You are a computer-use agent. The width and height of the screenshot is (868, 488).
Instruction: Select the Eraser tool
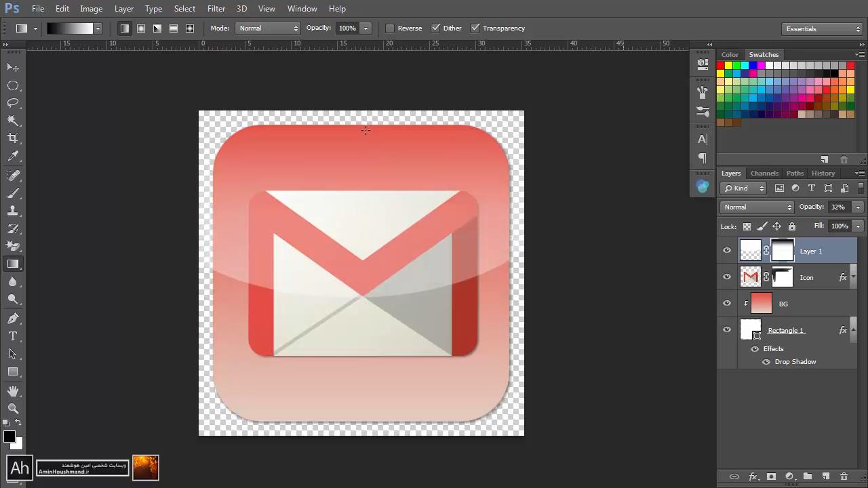coord(13,246)
